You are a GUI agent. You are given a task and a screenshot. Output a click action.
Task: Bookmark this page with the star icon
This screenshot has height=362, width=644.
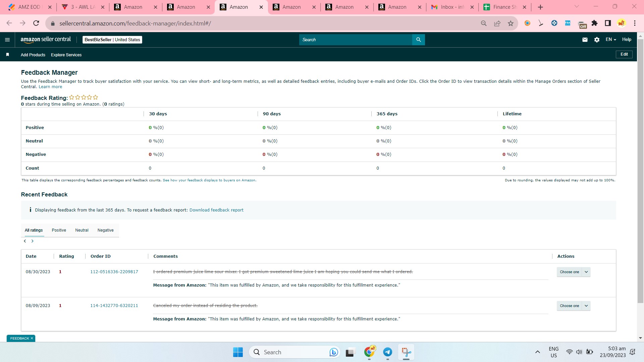coord(511,23)
